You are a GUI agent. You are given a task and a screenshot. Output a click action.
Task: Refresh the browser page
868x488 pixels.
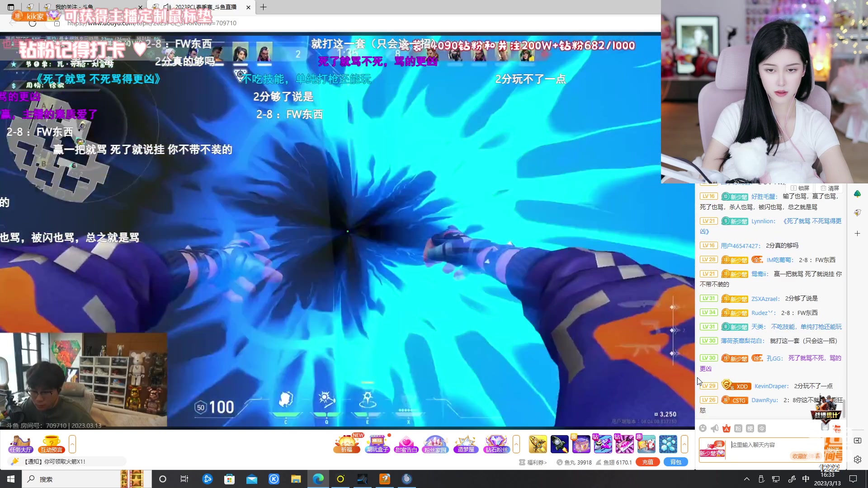pos(33,23)
